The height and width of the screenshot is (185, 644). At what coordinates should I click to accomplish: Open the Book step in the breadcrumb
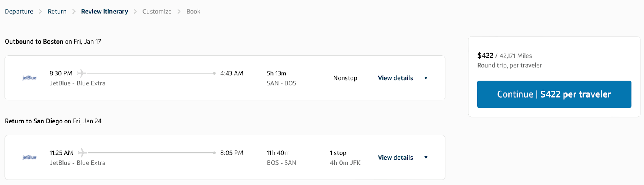193,12
